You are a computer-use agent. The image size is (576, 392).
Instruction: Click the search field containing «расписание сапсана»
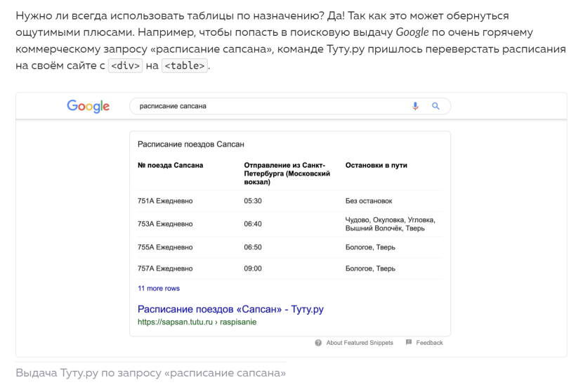click(290, 106)
